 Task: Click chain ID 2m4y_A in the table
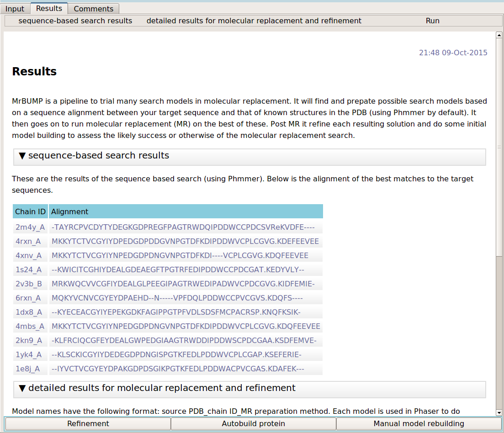(x=30, y=227)
